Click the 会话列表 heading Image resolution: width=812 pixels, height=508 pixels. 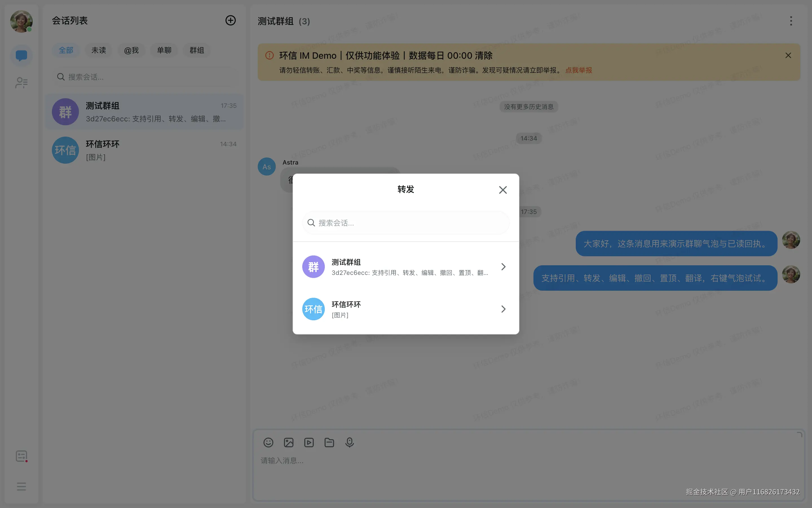click(70, 21)
